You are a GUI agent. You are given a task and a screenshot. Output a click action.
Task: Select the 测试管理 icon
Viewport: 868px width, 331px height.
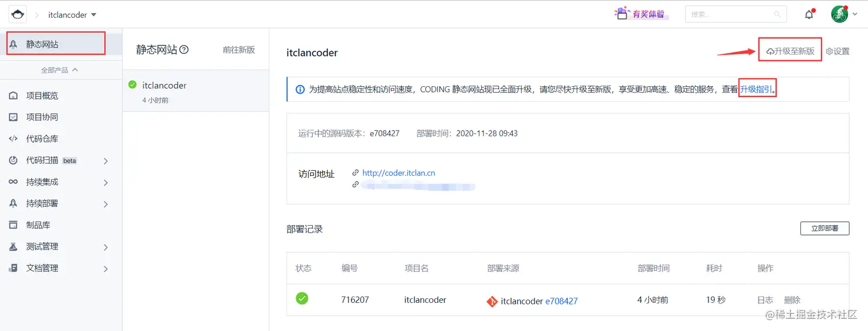pos(13,246)
